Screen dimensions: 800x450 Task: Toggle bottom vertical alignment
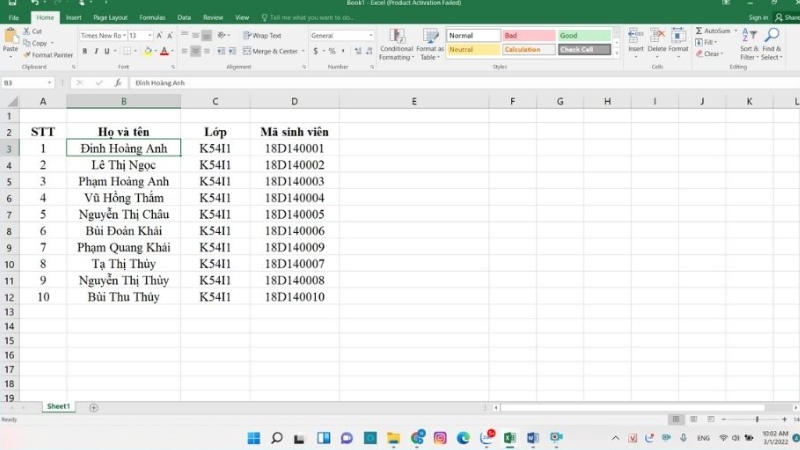coord(207,36)
